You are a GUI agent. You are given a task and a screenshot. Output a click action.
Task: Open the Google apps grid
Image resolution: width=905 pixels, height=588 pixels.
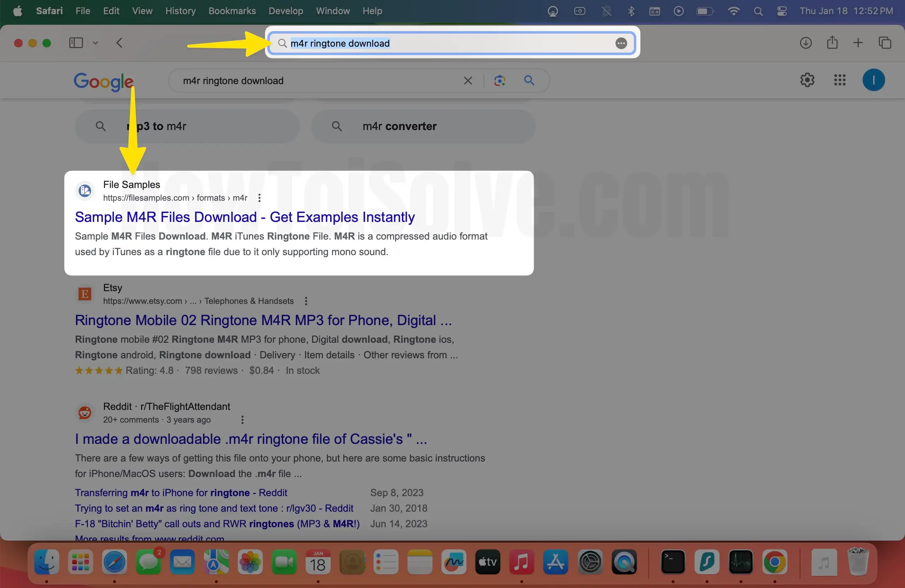pyautogui.click(x=840, y=80)
